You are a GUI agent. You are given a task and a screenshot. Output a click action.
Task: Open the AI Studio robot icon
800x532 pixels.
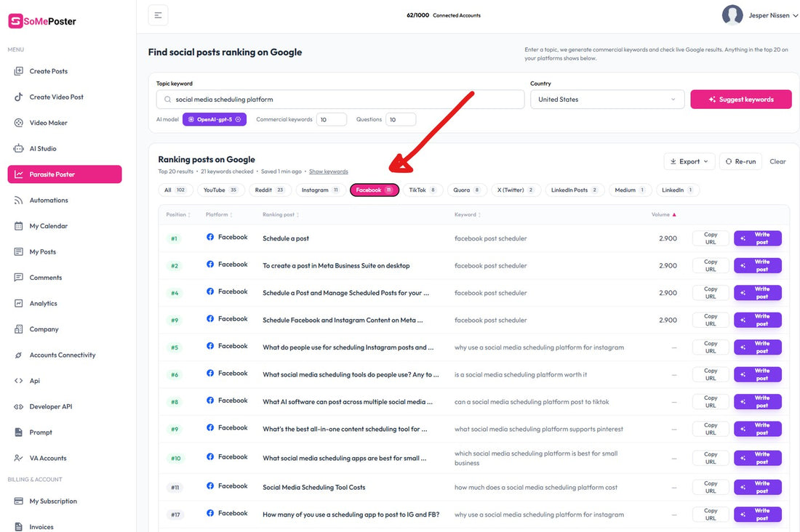[x=18, y=148]
